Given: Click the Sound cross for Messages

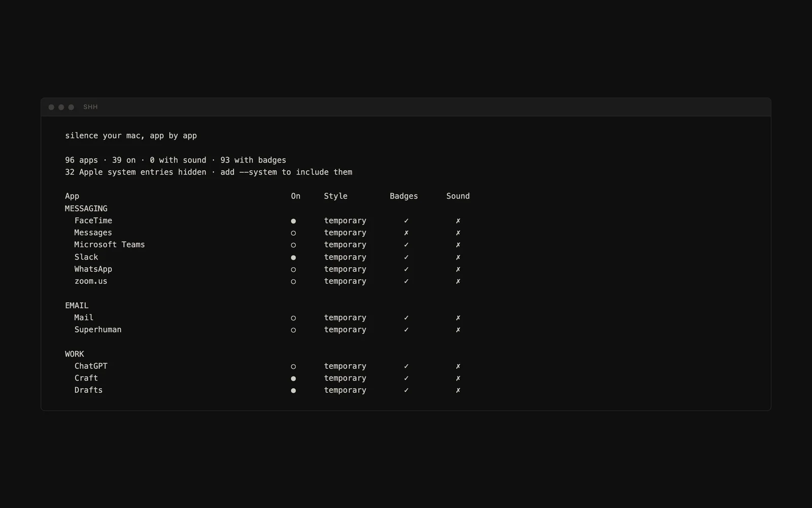Looking at the screenshot, I should (458, 233).
